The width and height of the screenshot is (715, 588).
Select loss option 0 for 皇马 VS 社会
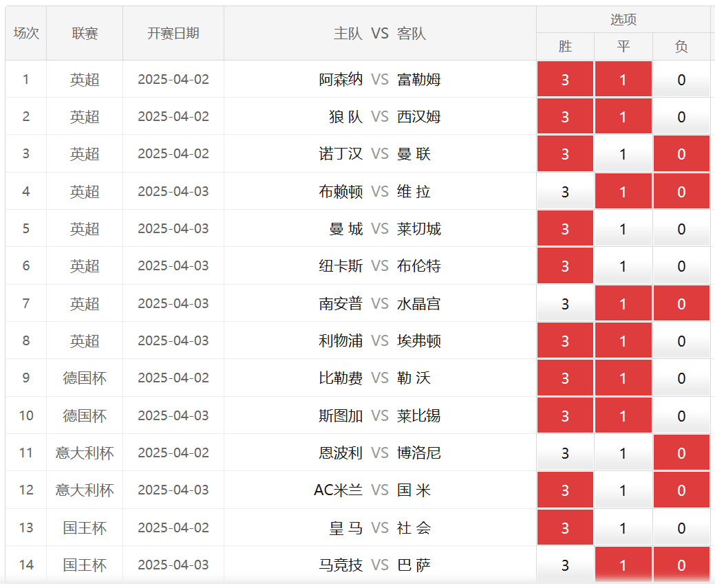click(x=681, y=528)
